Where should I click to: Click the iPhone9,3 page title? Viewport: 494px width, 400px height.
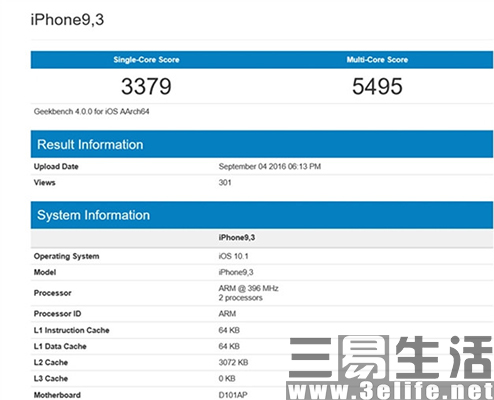[67, 20]
